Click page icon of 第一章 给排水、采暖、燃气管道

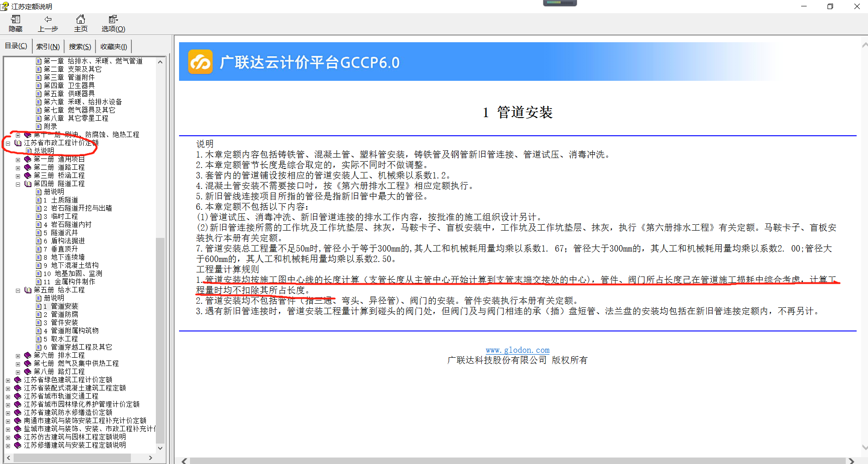pos(39,61)
